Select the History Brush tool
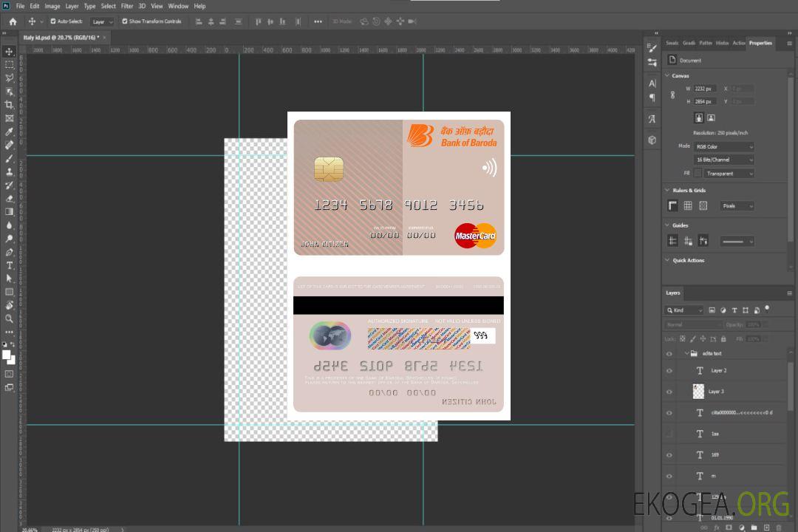Image resolution: width=798 pixels, height=532 pixels. click(9, 185)
